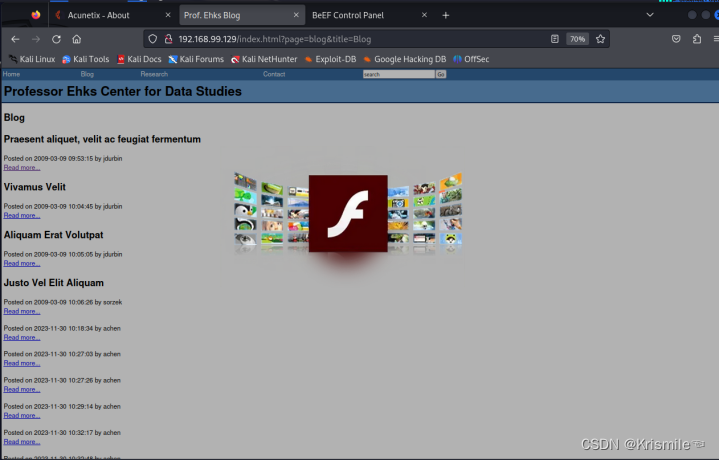This screenshot has height=460, width=720.
Task: Close the BeEF Control Panel tab
Action: point(424,15)
